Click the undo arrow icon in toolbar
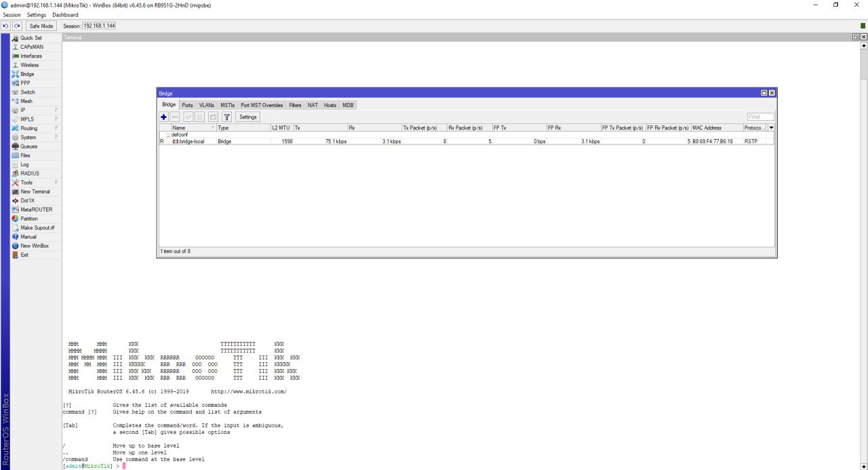Screen dimensions: 868x470 pos(5,26)
